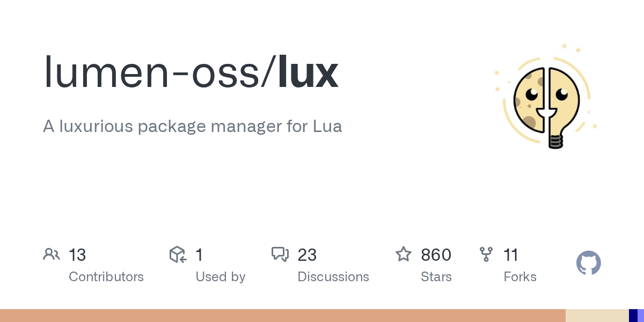
Task: Open the GitHub Octocat logo
Action: click(x=588, y=264)
